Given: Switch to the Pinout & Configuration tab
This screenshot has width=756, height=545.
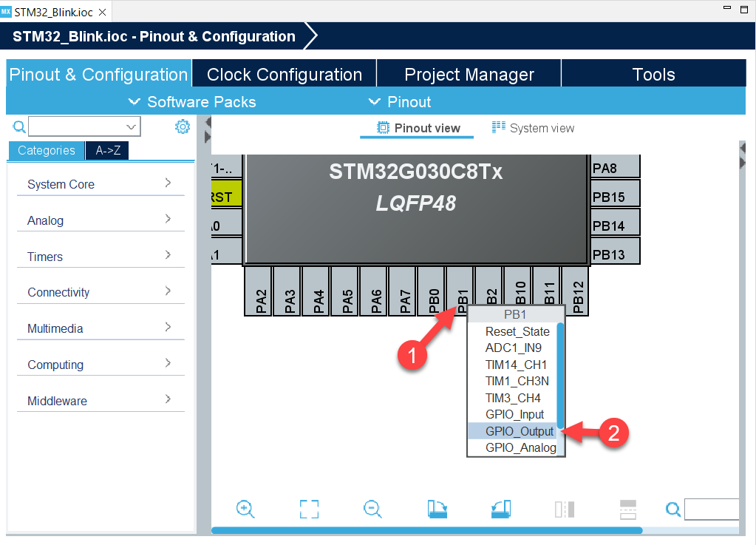Looking at the screenshot, I should (99, 74).
